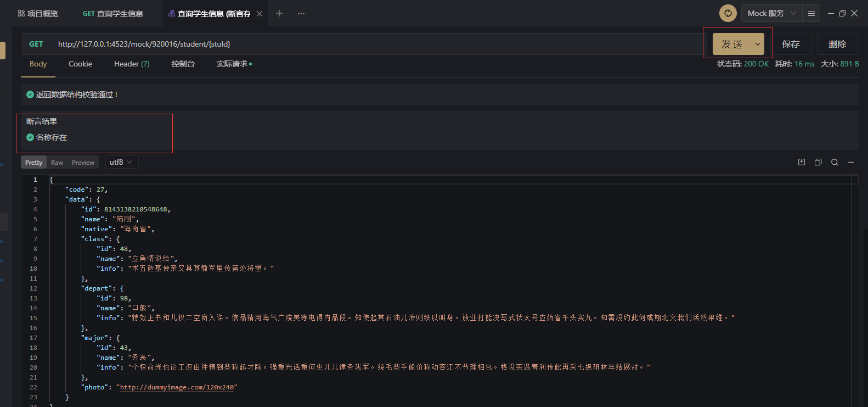The height and width of the screenshot is (407, 868).
Task: Click the 耗时: 16 ms value
Action: click(794, 64)
